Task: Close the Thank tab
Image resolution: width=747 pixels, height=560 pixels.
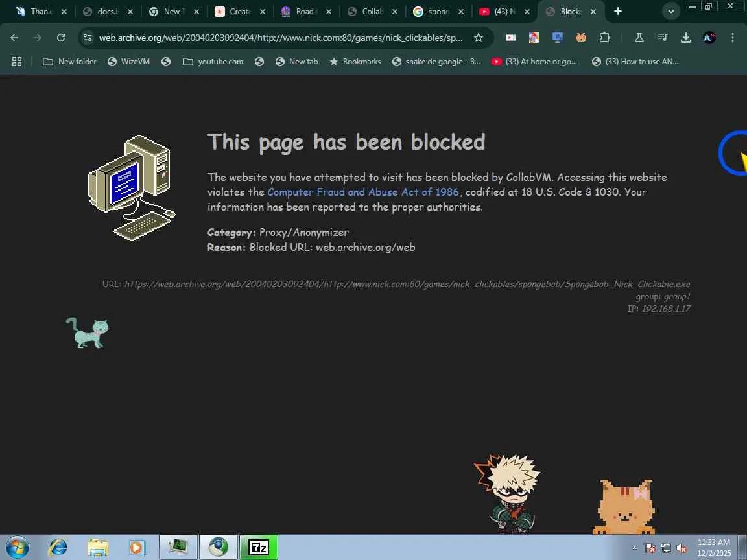Action: (x=64, y=12)
